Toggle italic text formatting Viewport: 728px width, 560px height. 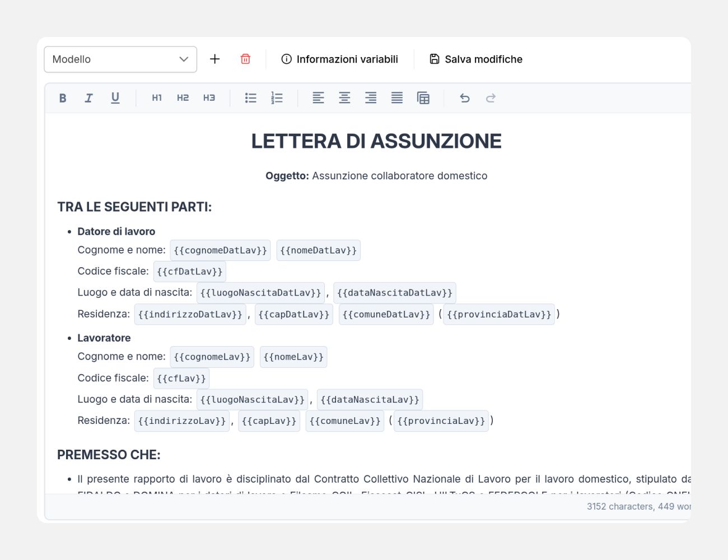point(88,98)
